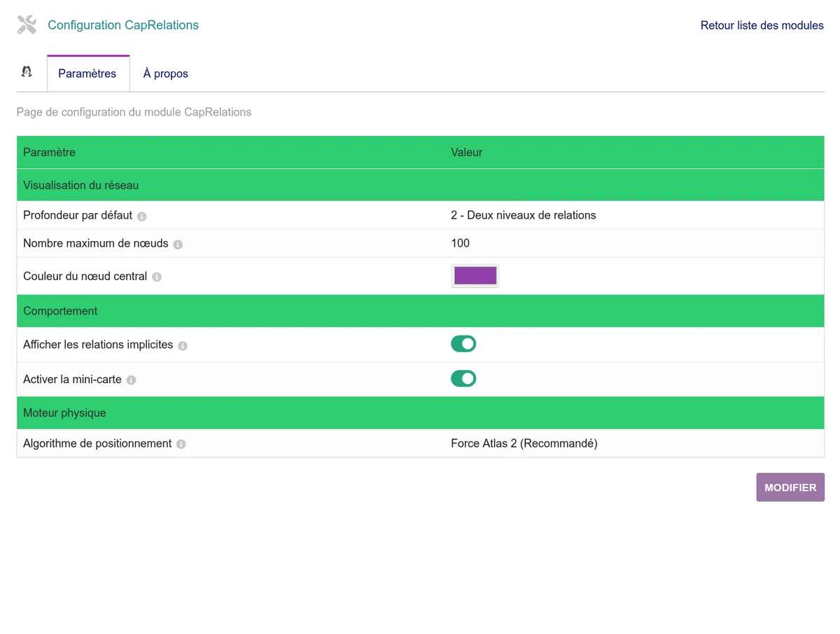This screenshot has height=634, width=840.
Task: Click info icon next to Algorithme de positionnement
Action: point(181,444)
